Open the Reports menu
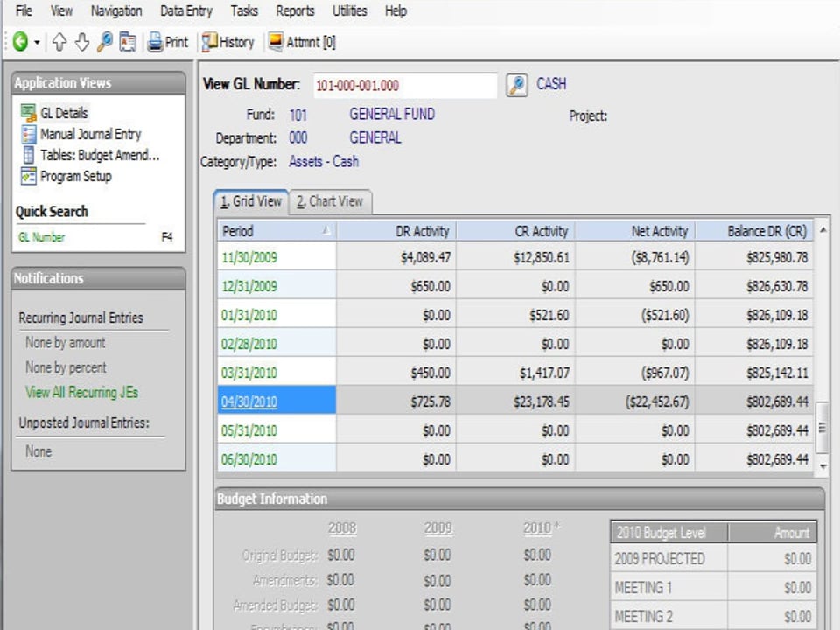 pos(295,10)
